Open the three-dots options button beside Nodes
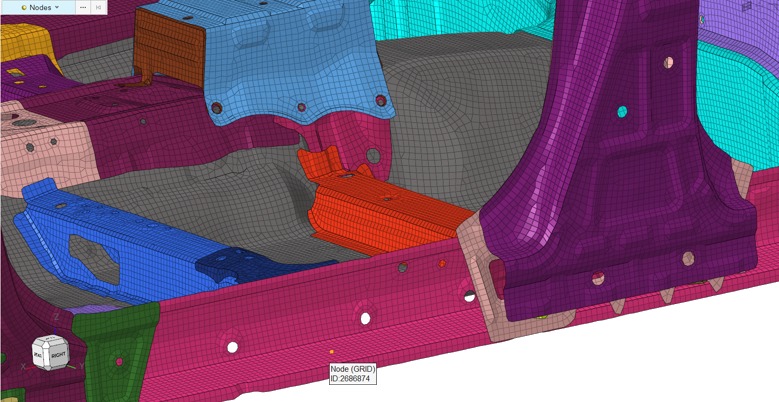The width and height of the screenshot is (779, 402). [83, 8]
